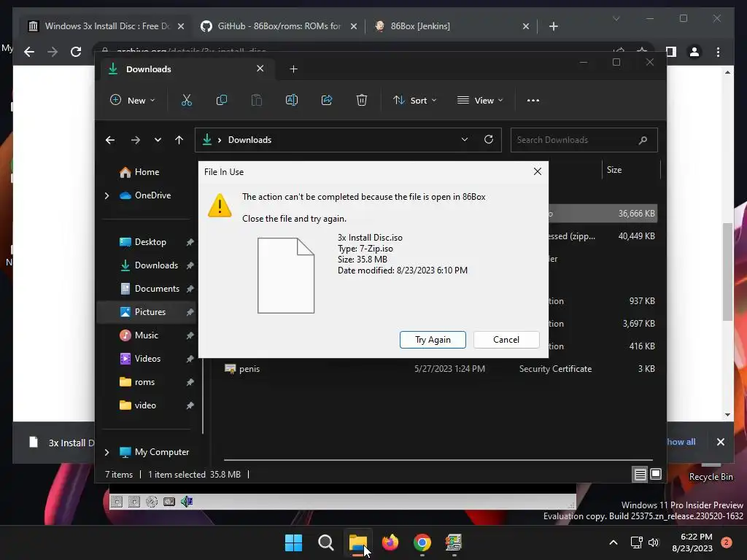Open date and time in taskbar
The height and width of the screenshot is (560, 747).
692,542
